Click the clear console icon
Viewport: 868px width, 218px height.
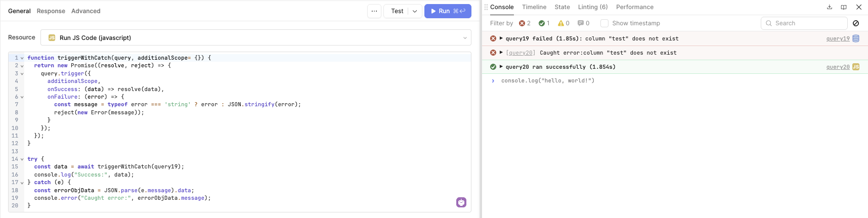click(x=856, y=23)
